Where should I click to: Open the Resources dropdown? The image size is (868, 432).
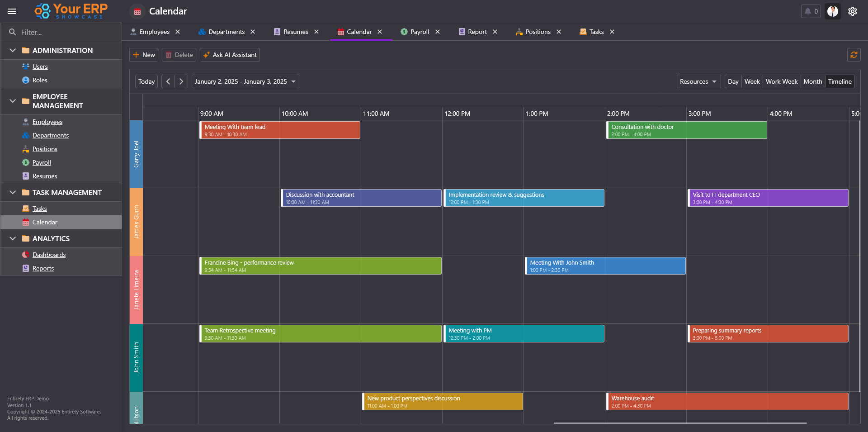click(x=698, y=81)
